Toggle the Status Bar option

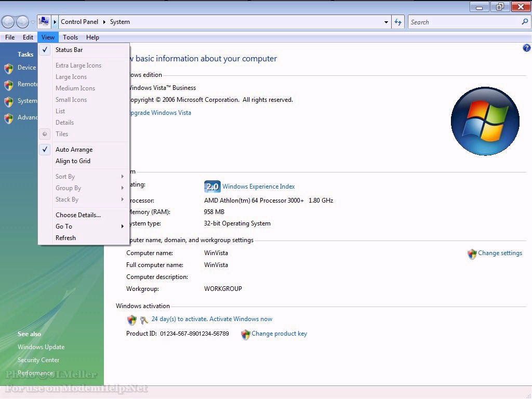84,50
